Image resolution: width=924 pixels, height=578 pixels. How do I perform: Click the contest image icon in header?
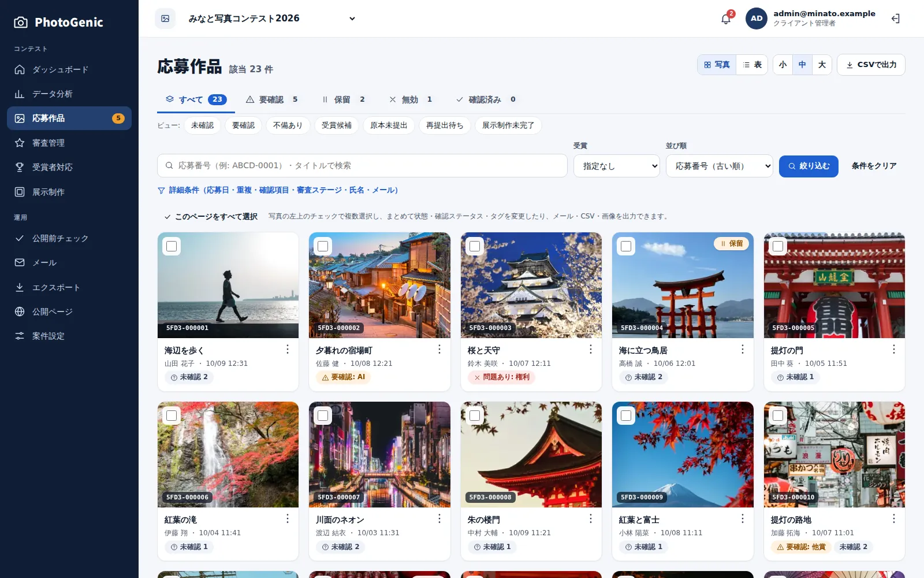pyautogui.click(x=165, y=18)
